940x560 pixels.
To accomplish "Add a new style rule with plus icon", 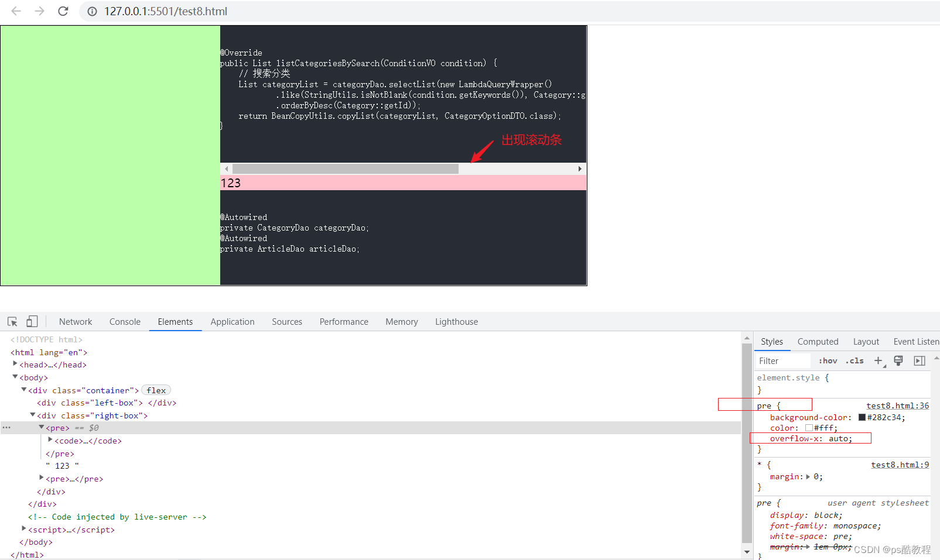I will tap(878, 361).
